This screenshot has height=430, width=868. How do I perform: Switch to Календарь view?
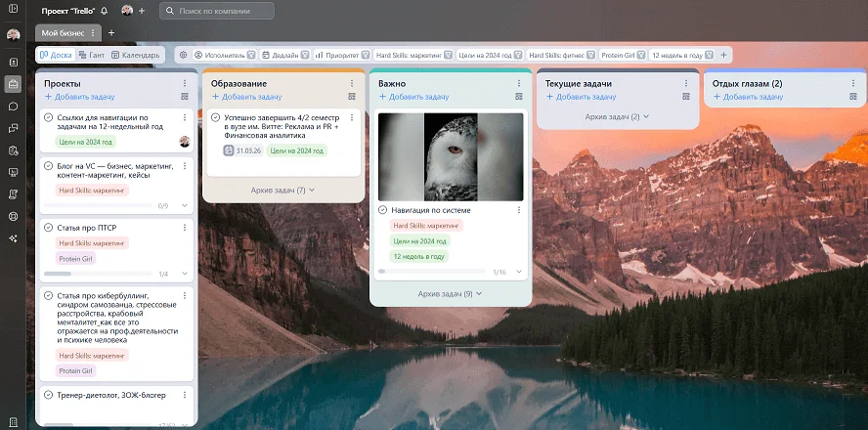coord(136,55)
